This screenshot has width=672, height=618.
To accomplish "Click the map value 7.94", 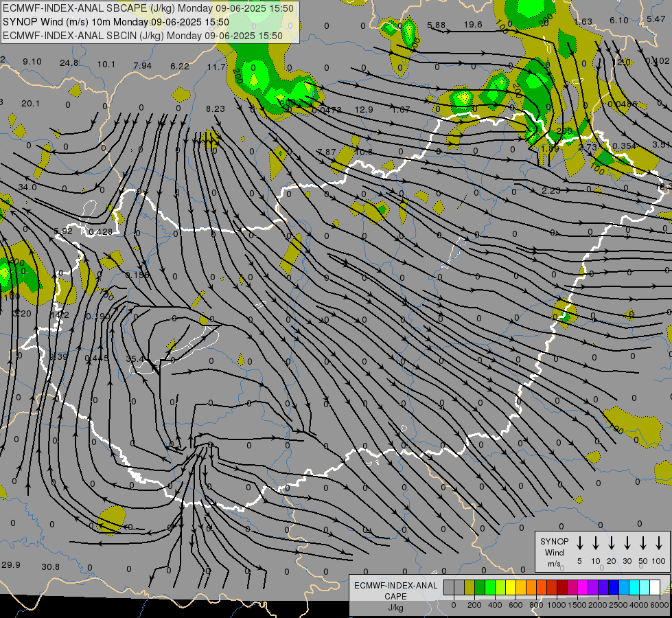I will pos(143,66).
